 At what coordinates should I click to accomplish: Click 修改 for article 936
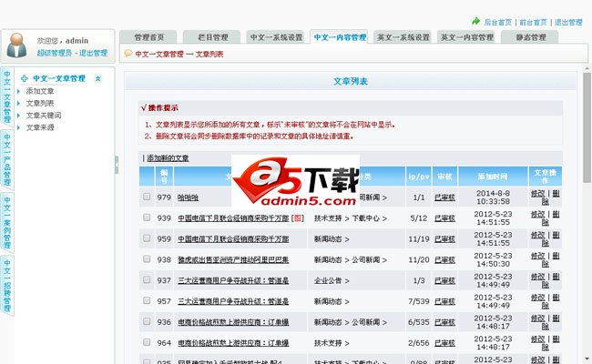coord(538,318)
